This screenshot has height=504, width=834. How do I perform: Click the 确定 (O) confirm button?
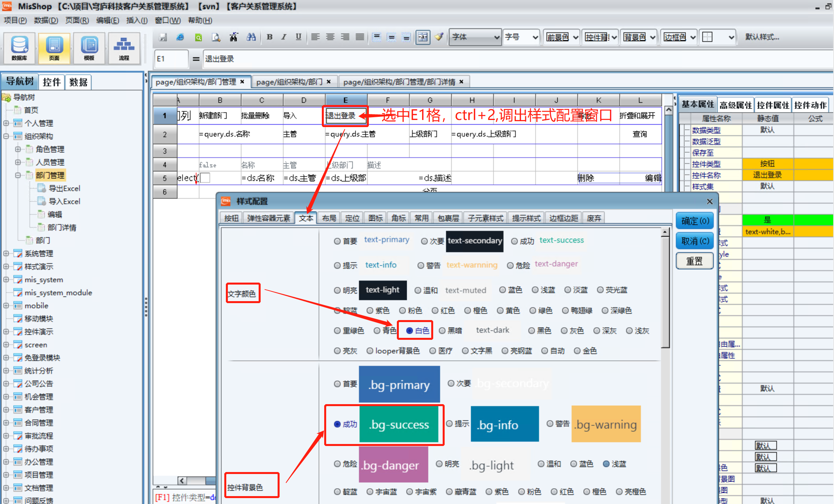[695, 221]
